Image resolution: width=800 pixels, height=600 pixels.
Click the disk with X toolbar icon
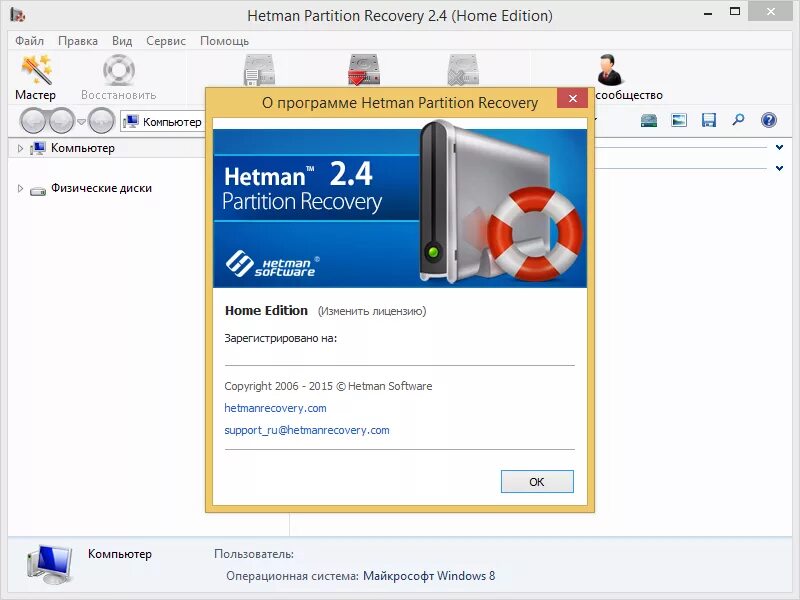tap(463, 69)
